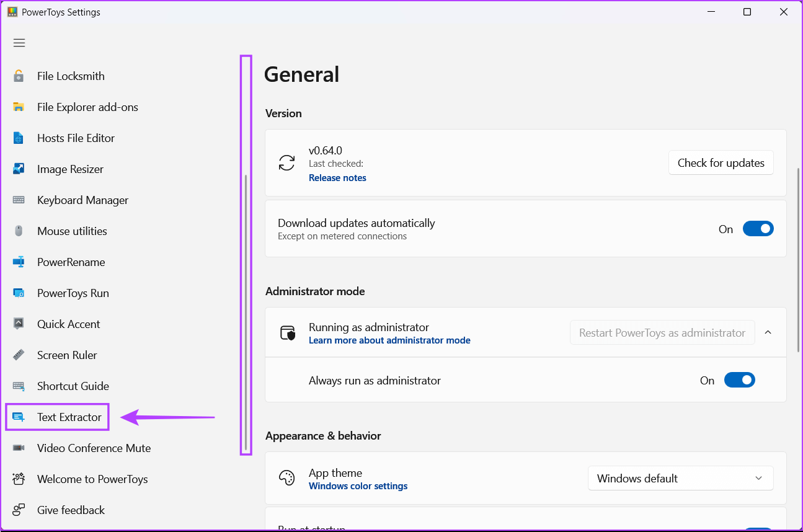Image resolution: width=803 pixels, height=532 pixels.
Task: Click the version number v0.64.0 text
Action: (326, 150)
